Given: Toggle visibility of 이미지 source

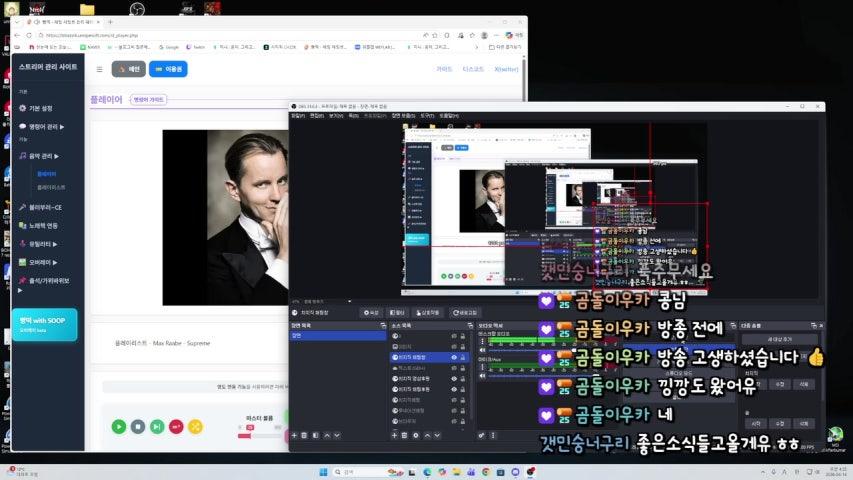Looking at the screenshot, I should coord(454,347).
